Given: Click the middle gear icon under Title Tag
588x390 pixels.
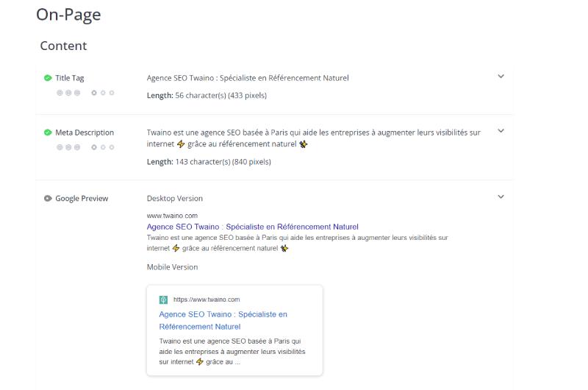Looking at the screenshot, I should [x=103, y=93].
